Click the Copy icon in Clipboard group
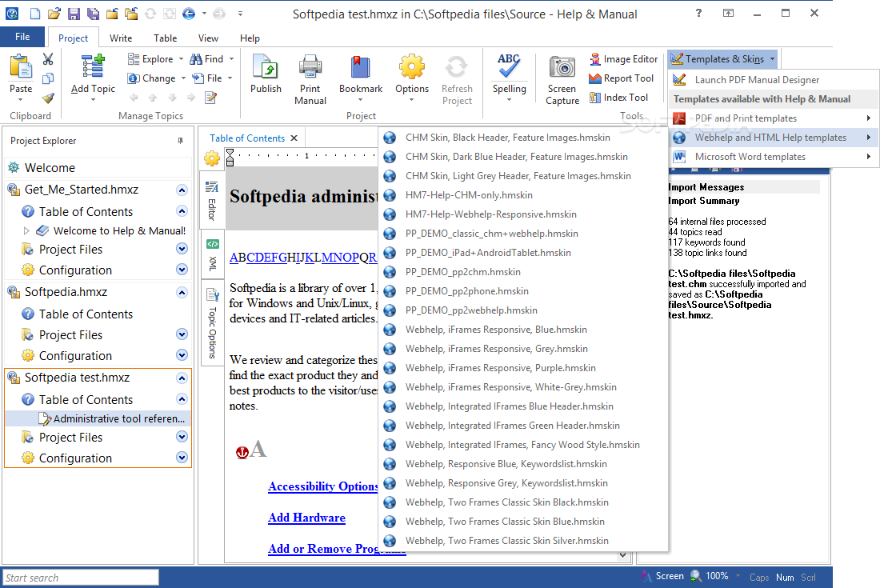 click(48, 78)
